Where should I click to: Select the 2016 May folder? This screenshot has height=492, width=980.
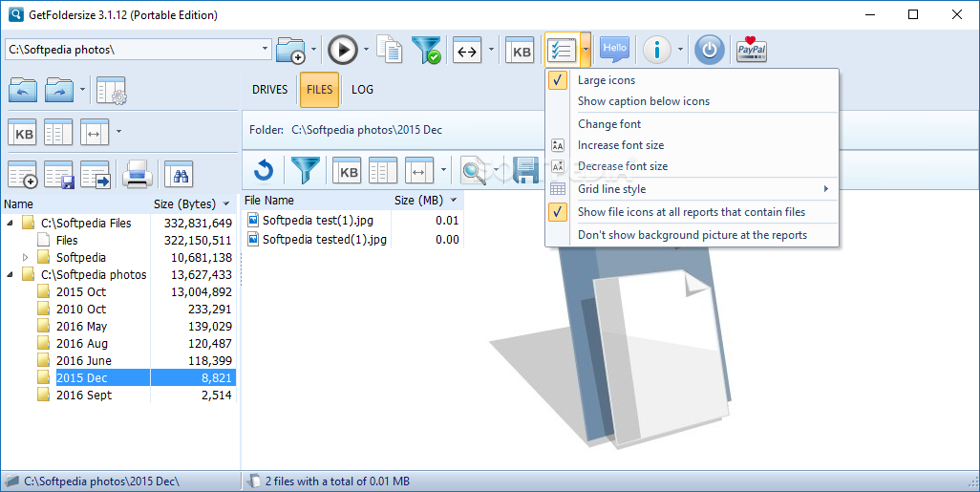(81, 327)
